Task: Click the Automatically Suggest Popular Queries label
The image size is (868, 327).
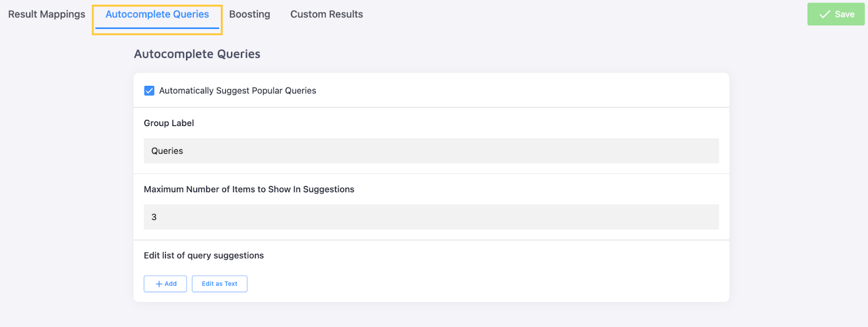Action: pyautogui.click(x=237, y=91)
